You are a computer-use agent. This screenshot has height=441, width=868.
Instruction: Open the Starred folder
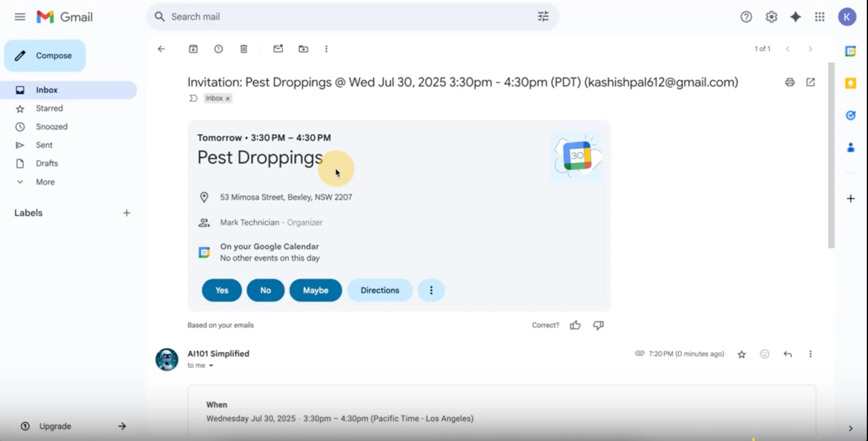[49, 108]
